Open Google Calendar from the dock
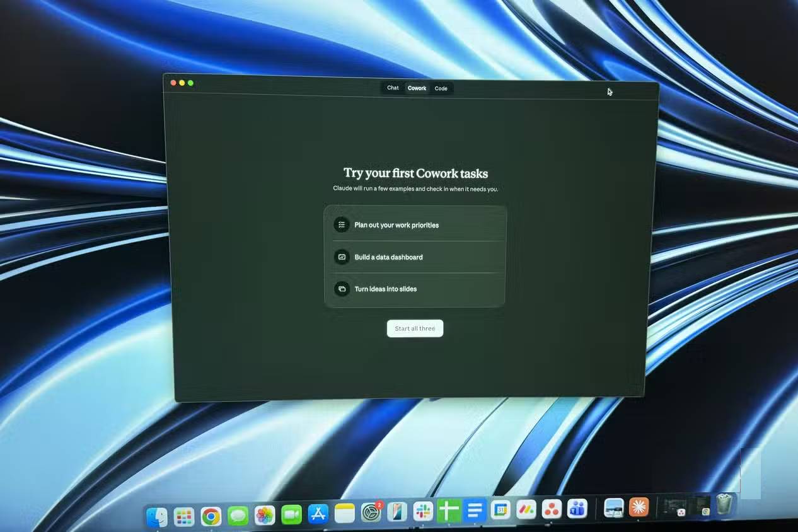 [x=500, y=510]
